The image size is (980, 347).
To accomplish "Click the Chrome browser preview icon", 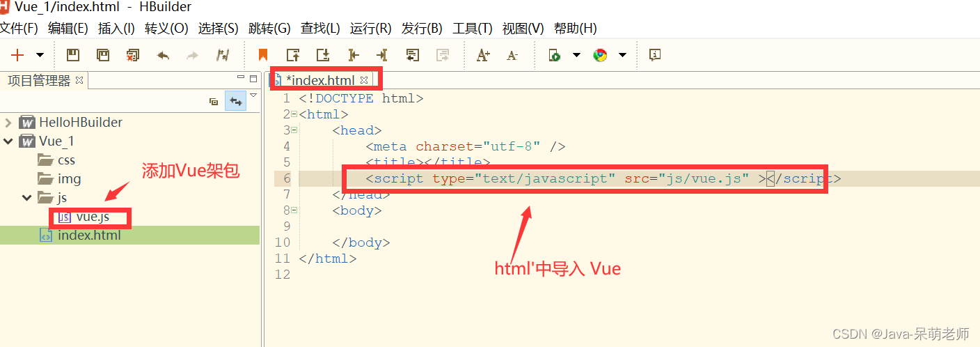I will pos(600,55).
